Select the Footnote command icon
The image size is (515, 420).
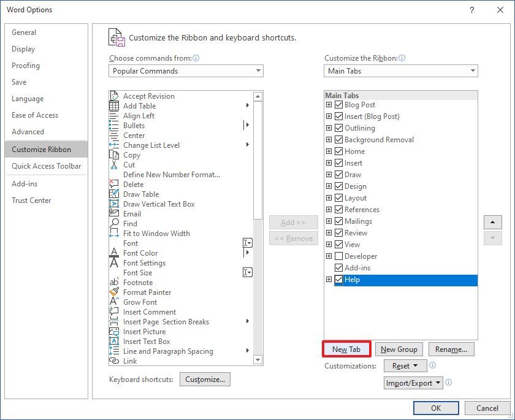(x=115, y=283)
